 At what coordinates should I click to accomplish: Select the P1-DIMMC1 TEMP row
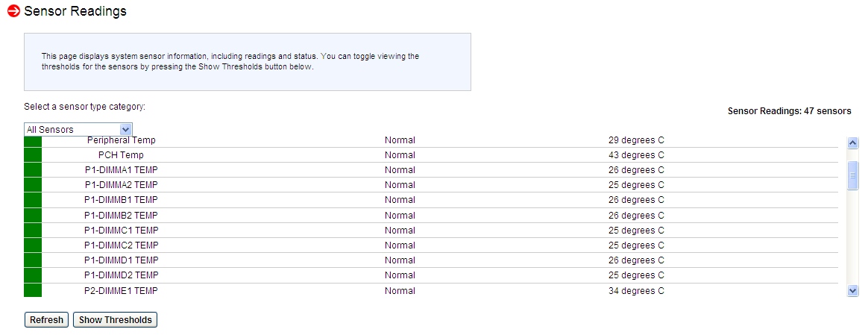(x=121, y=231)
